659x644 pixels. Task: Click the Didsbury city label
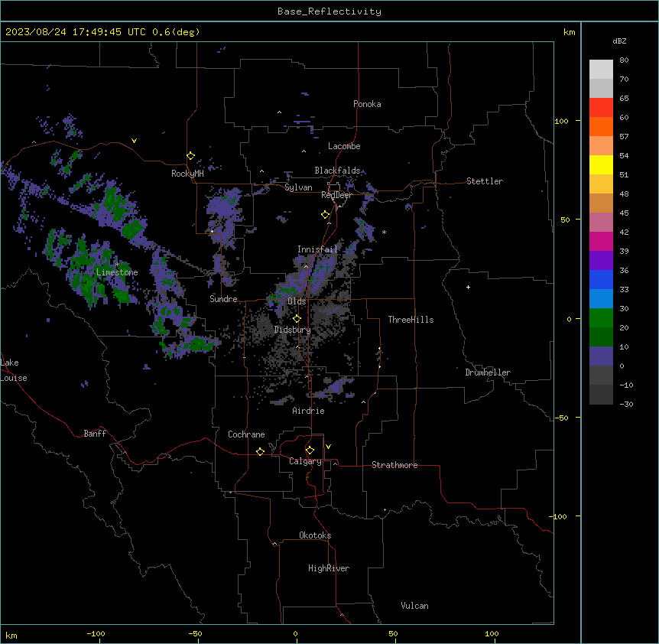pos(293,330)
